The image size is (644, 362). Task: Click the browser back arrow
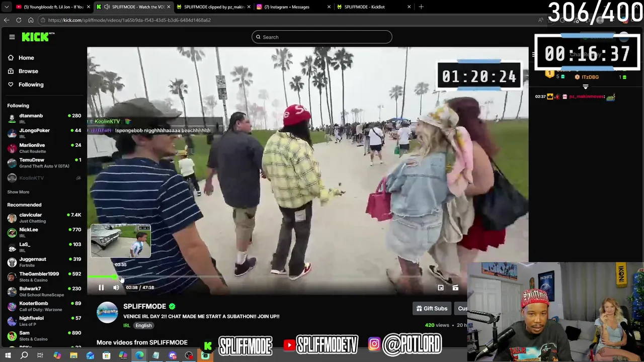click(x=7, y=20)
